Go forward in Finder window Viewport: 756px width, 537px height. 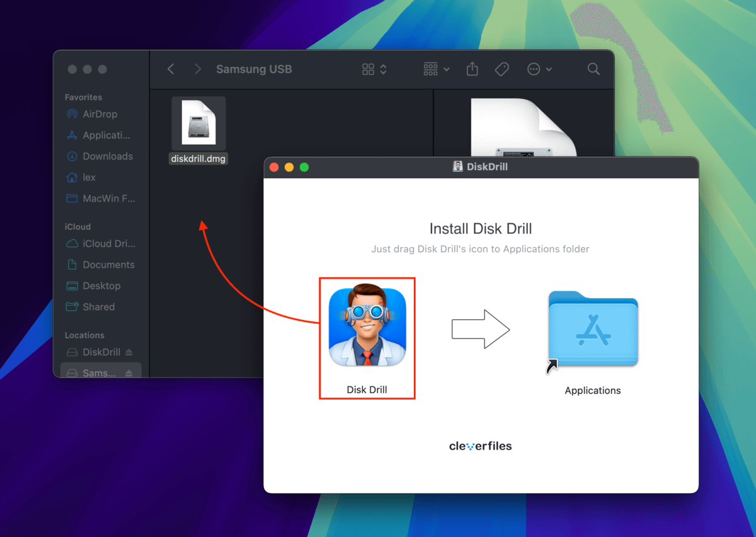click(198, 69)
